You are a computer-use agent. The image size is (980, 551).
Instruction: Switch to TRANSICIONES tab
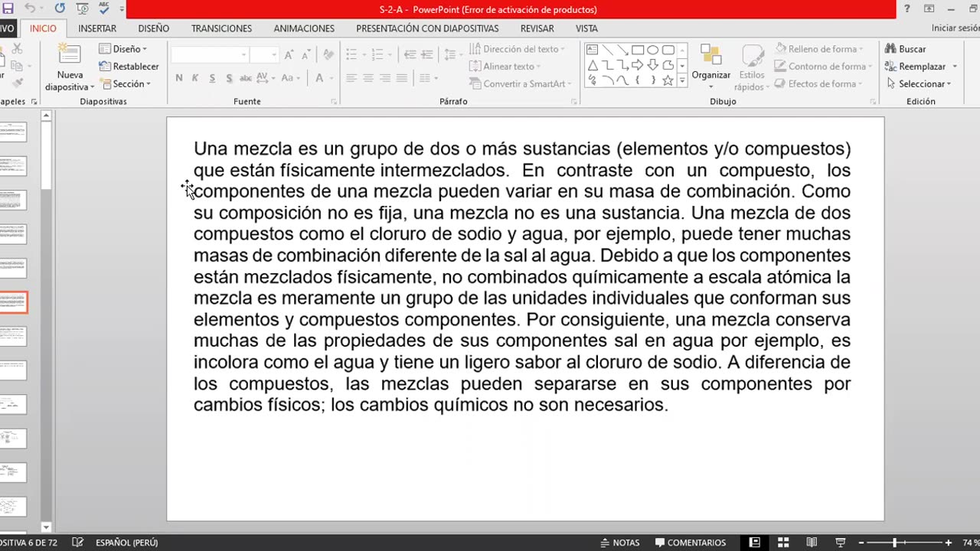click(221, 28)
